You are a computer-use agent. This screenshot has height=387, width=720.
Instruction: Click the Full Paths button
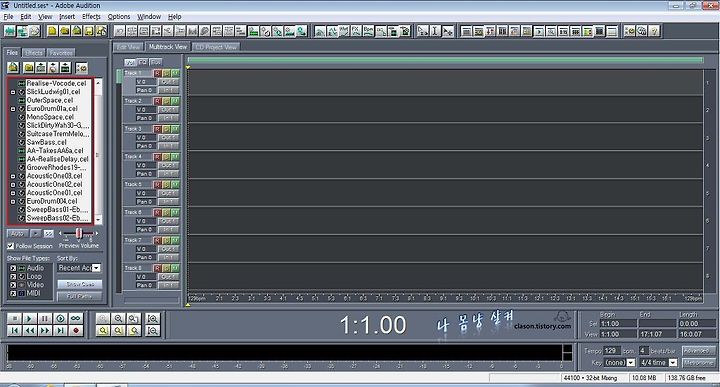click(x=80, y=297)
